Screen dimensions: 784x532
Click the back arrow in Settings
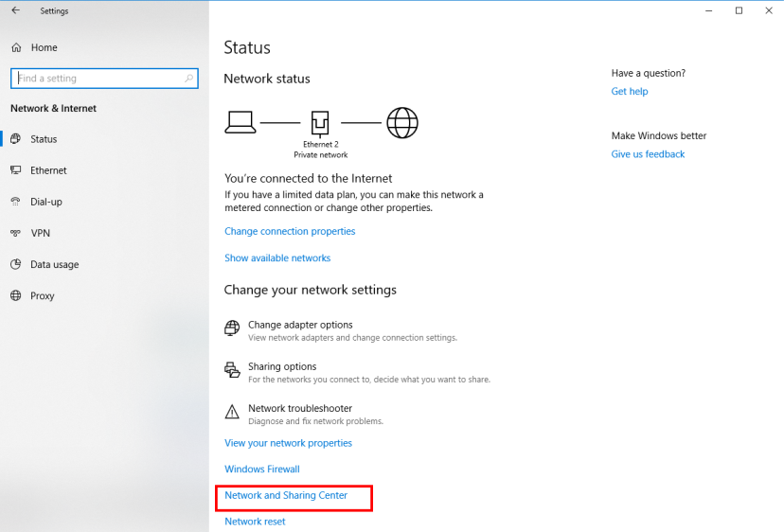(15, 11)
